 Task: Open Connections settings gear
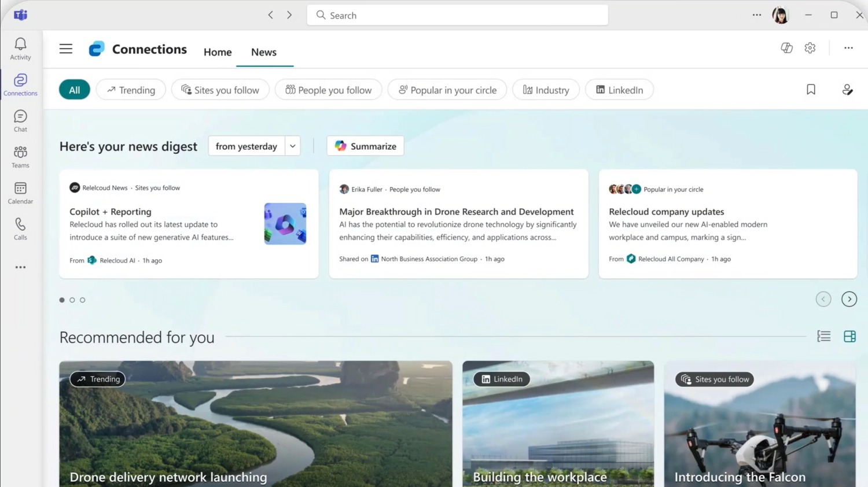[x=810, y=48]
